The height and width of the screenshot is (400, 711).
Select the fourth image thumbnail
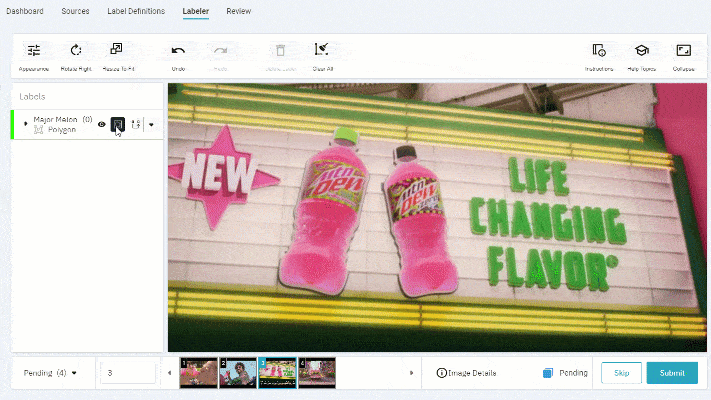click(x=316, y=373)
